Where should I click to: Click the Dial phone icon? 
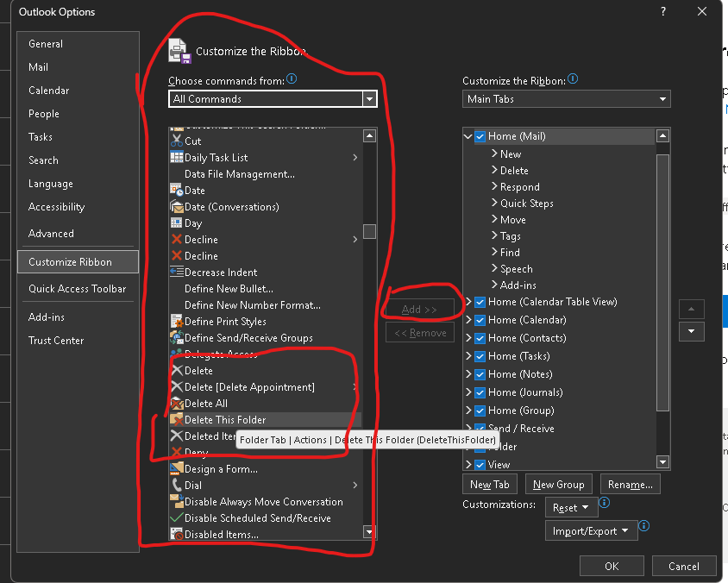pos(177,485)
